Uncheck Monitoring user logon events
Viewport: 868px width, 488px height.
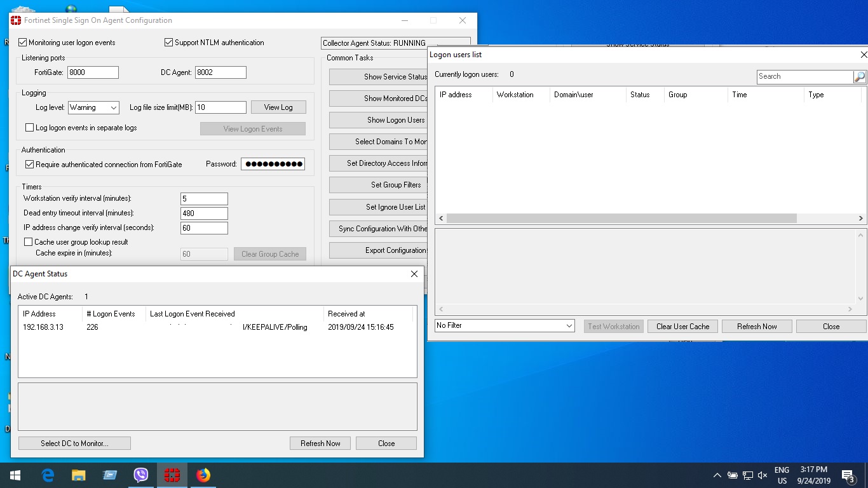[x=23, y=43]
